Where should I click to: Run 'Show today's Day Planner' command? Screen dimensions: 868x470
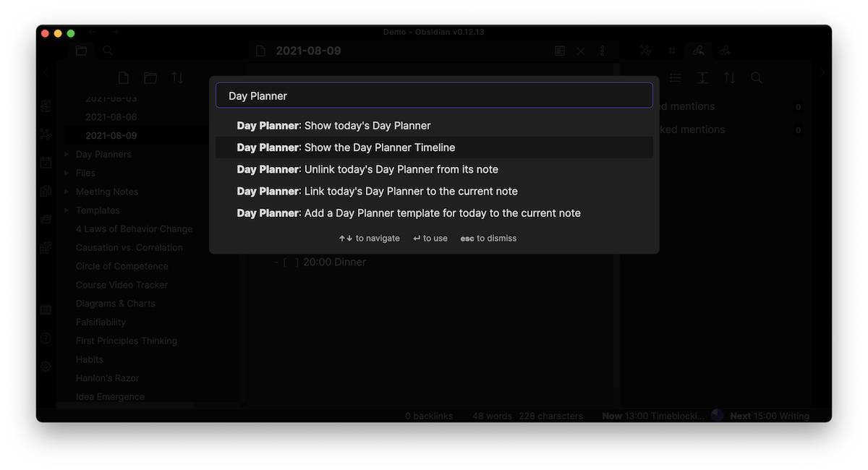pos(434,126)
